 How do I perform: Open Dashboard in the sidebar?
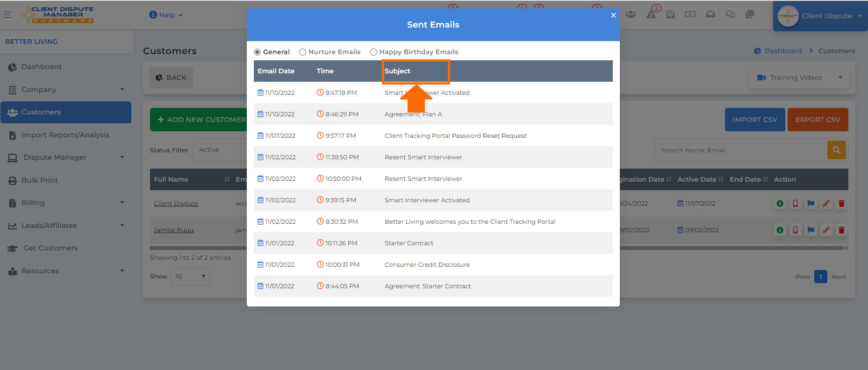tap(65, 67)
